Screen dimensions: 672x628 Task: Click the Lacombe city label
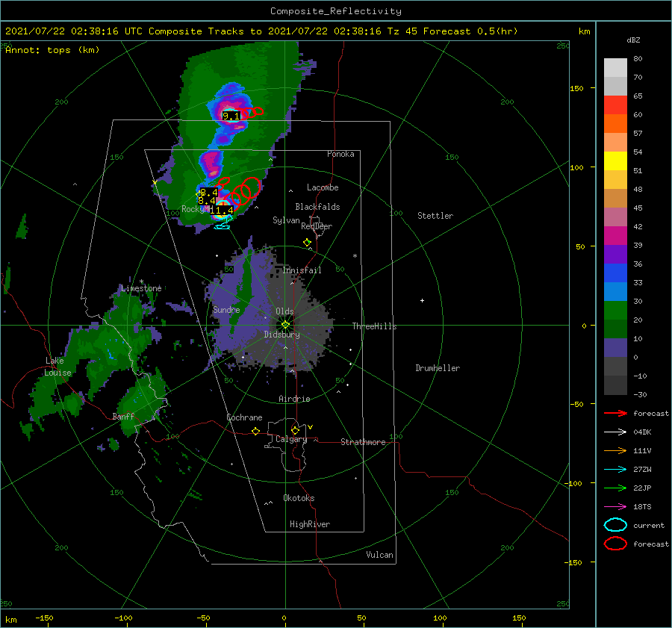323,187
